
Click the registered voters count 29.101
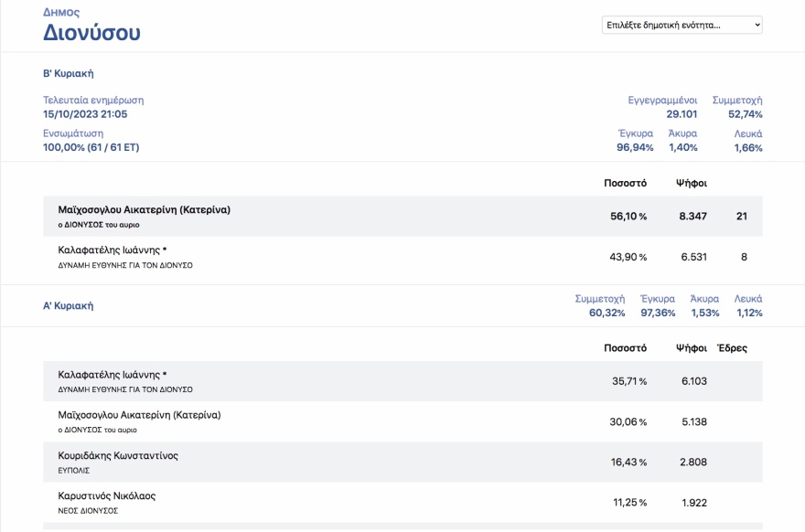(682, 114)
